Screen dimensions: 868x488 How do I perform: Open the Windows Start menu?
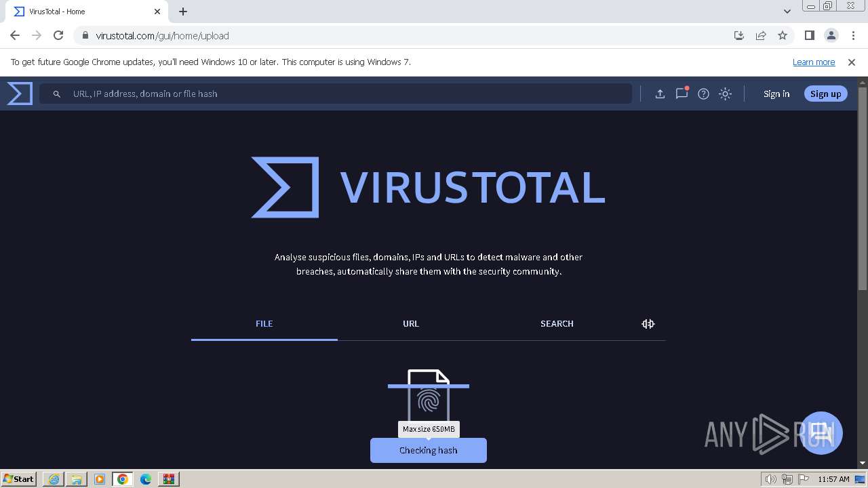pos(19,479)
